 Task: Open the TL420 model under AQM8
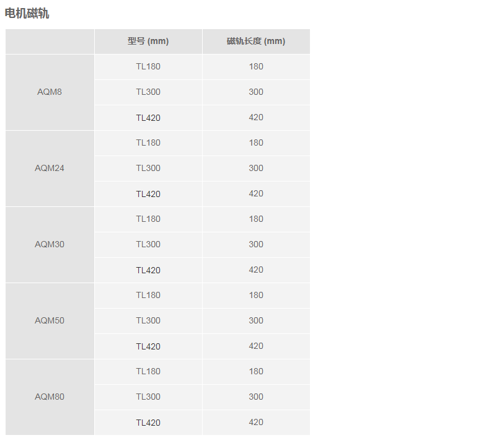[x=148, y=118]
